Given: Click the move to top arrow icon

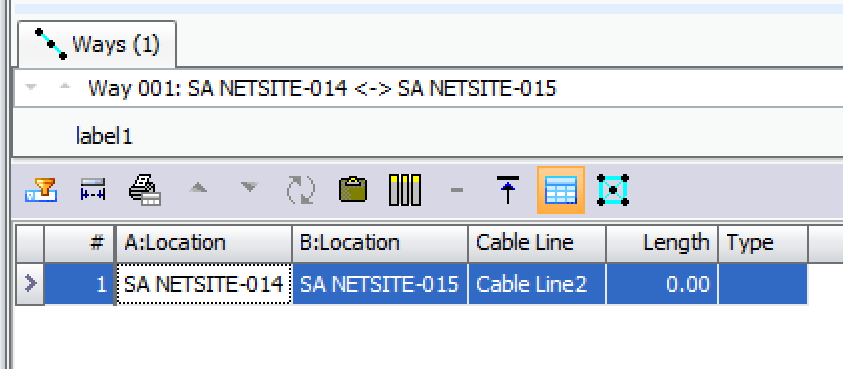Looking at the screenshot, I should (x=508, y=190).
